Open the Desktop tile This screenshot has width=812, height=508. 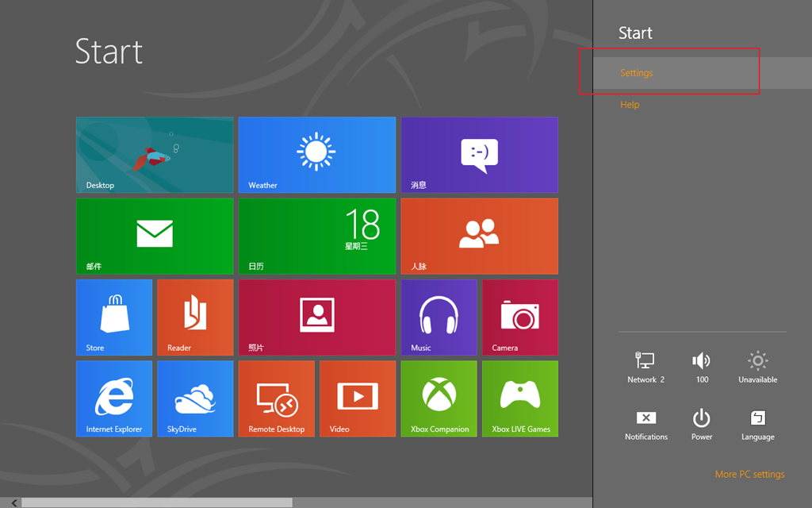click(155, 155)
